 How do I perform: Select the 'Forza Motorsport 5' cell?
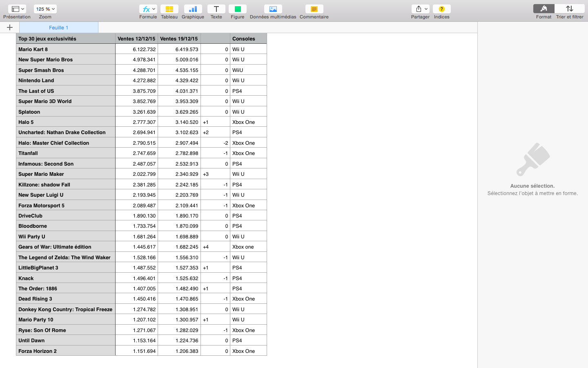66,206
